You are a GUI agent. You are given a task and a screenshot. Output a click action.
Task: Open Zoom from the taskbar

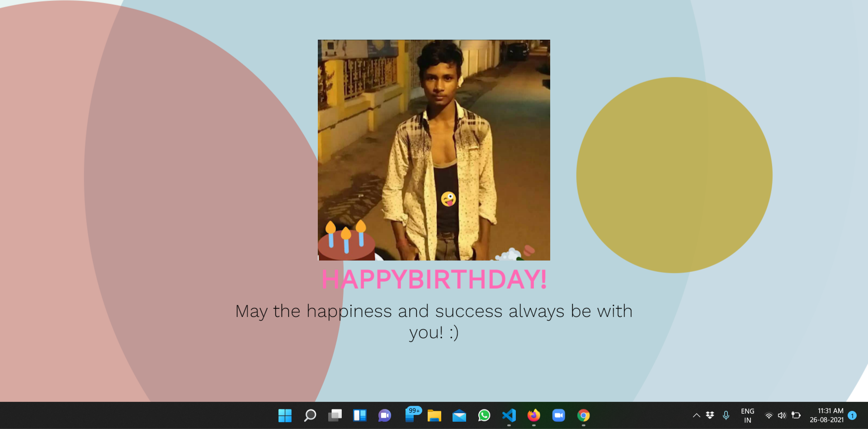[559, 415]
